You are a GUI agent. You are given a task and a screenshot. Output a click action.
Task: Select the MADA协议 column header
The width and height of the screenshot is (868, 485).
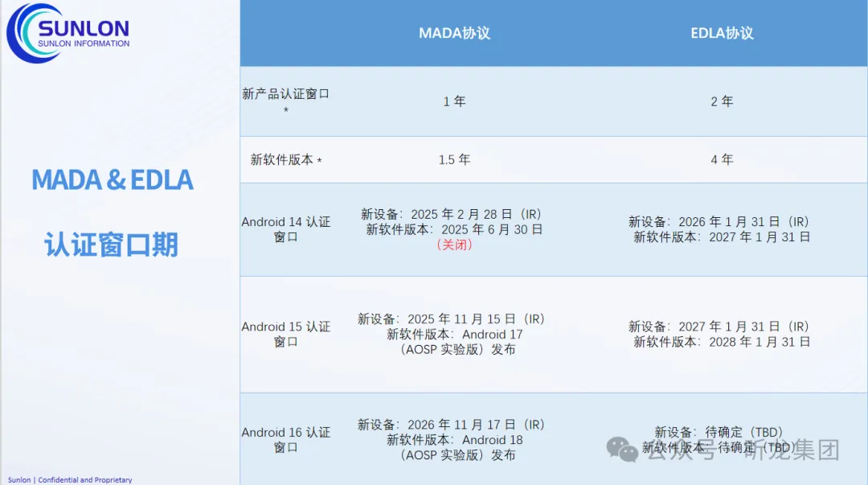click(455, 33)
